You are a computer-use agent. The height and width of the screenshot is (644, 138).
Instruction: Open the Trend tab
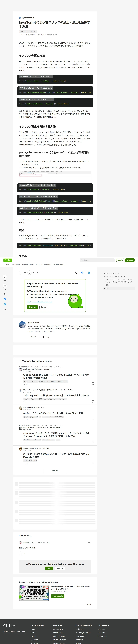(x=7, y=264)
